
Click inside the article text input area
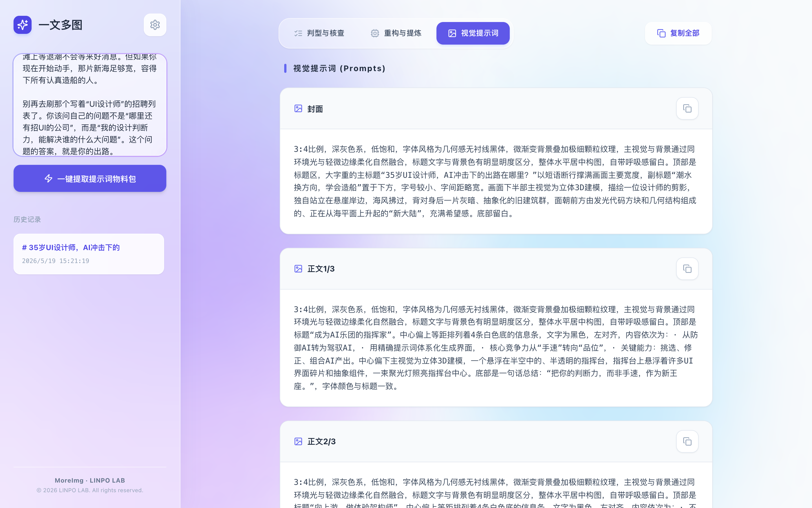pyautogui.click(x=90, y=105)
